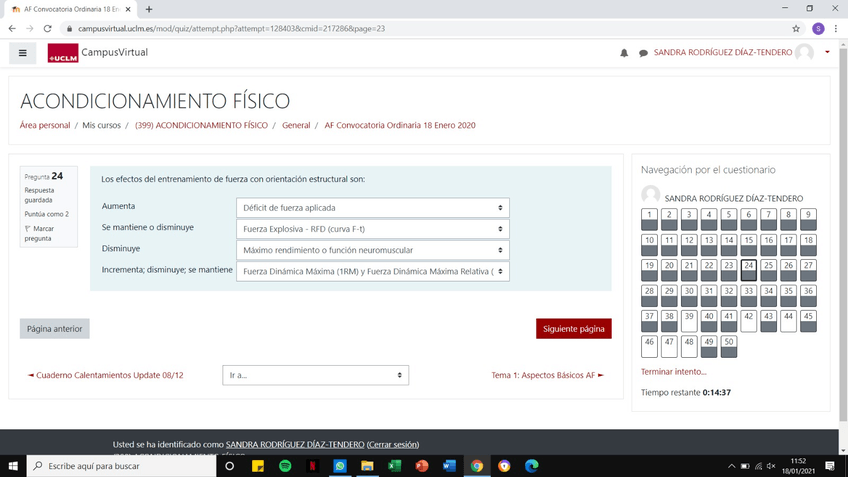Open Excel from taskbar
The image size is (848, 477).
pyautogui.click(x=394, y=466)
